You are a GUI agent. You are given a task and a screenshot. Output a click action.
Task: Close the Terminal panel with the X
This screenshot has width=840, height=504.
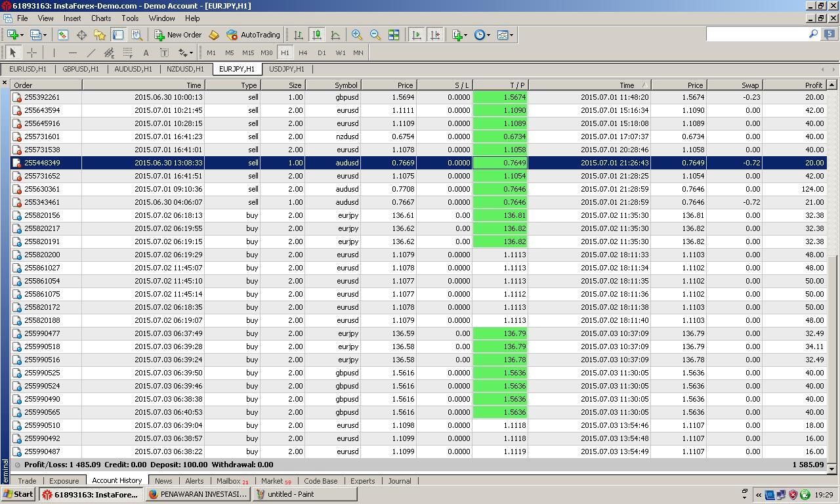tap(5, 83)
